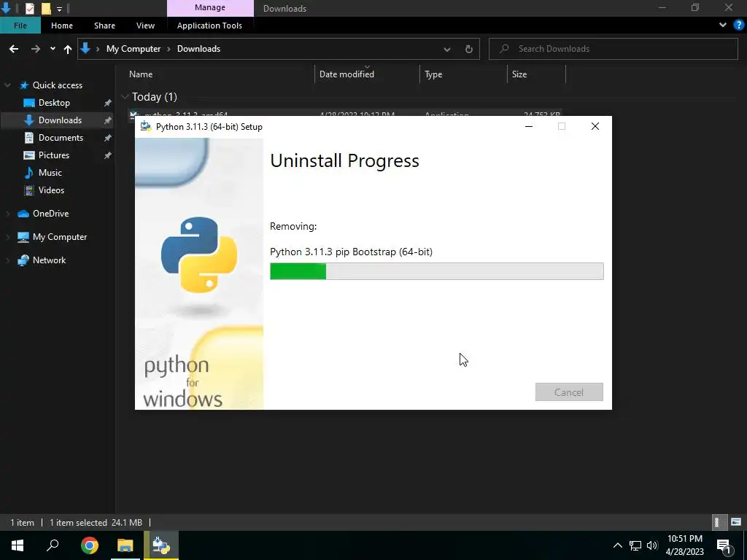Expand the address bar history dropdown
This screenshot has width=747, height=560.
click(x=447, y=49)
